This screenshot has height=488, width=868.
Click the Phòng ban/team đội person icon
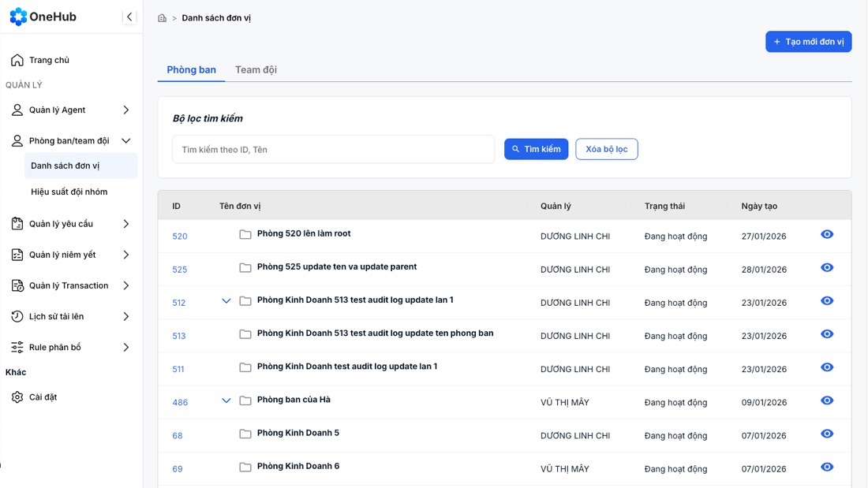[17, 140]
